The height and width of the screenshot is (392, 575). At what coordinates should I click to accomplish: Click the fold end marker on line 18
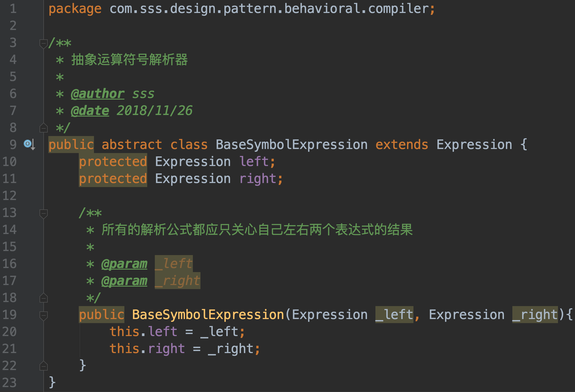pyautogui.click(x=44, y=298)
